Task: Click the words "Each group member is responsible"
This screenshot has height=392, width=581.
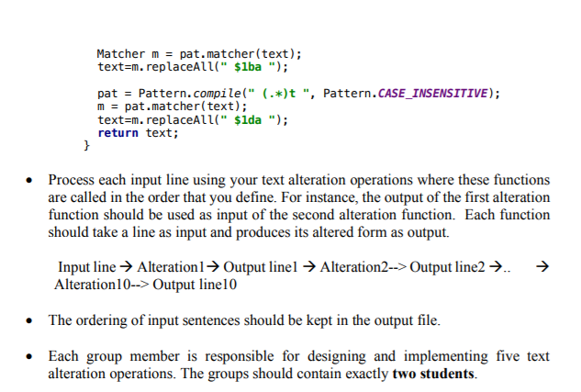Action: 162,356
